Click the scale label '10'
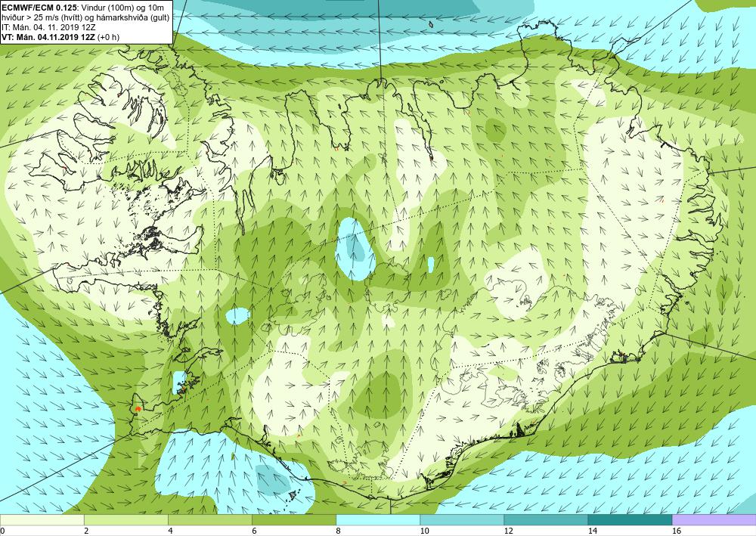 [x=424, y=531]
